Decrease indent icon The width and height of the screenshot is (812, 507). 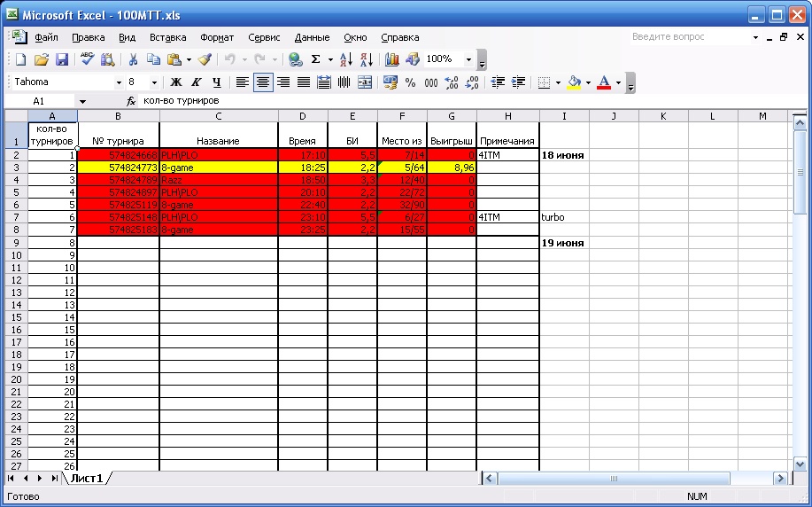pyautogui.click(x=498, y=82)
